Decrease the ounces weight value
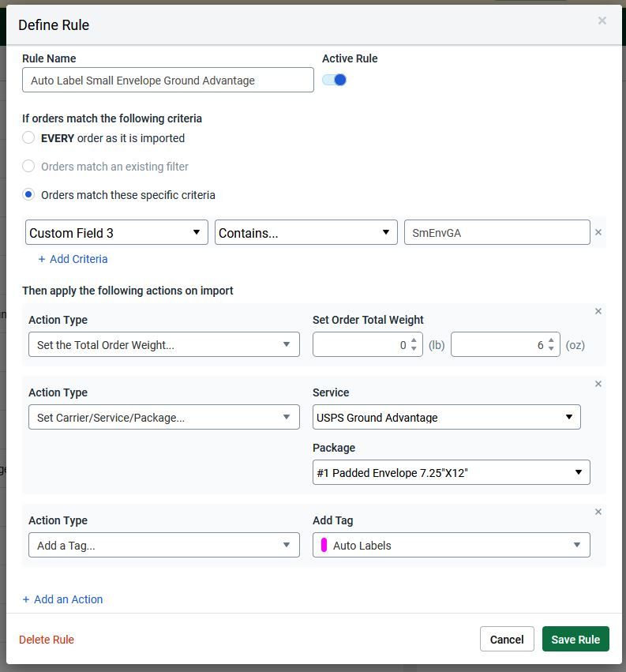 tap(552, 349)
